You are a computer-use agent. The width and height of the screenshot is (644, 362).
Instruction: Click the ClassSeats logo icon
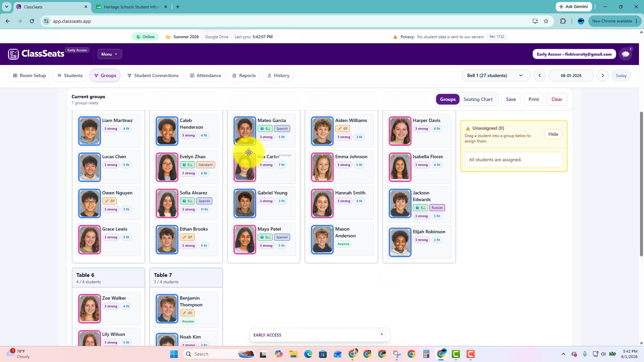[x=13, y=54]
